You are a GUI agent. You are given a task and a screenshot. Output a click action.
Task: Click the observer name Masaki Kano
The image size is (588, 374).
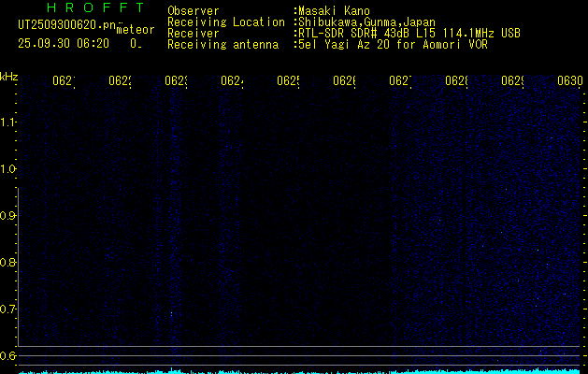[x=332, y=11]
